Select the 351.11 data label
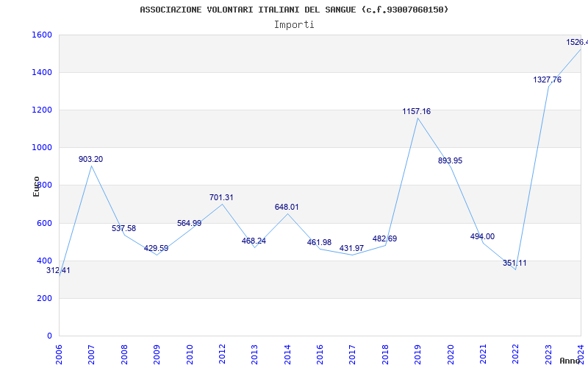The image size is (588, 368). (x=514, y=263)
